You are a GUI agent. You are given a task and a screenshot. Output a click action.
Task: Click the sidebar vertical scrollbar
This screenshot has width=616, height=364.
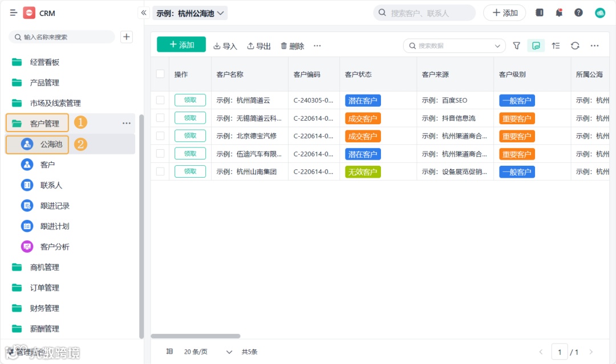[141, 226]
